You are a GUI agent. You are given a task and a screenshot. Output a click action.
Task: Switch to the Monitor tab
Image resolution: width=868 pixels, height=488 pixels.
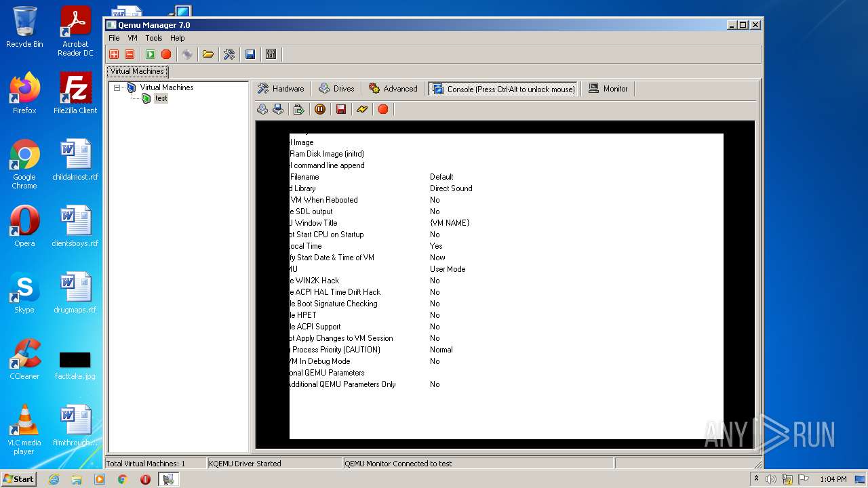pos(608,89)
